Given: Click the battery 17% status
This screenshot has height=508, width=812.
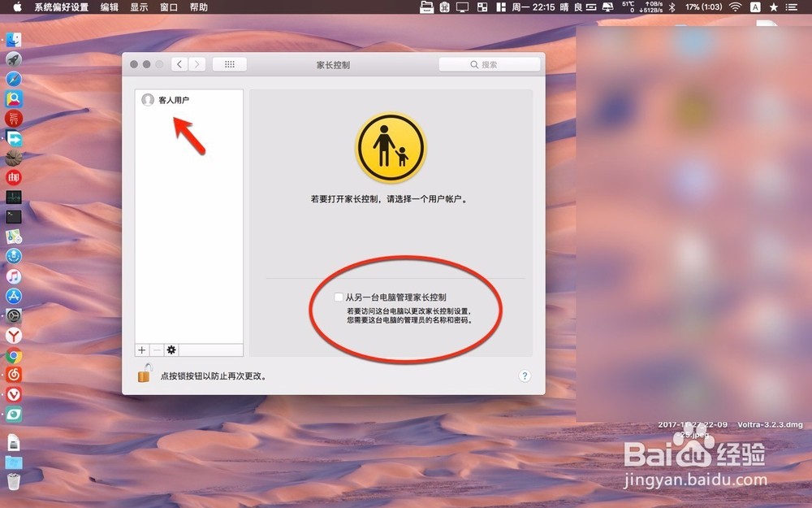Looking at the screenshot, I should click(703, 7).
